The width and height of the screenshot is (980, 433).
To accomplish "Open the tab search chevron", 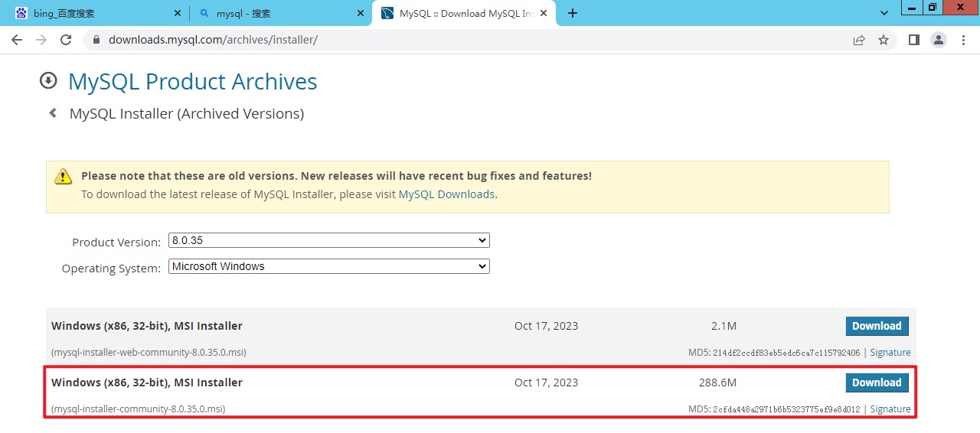I will (x=884, y=13).
